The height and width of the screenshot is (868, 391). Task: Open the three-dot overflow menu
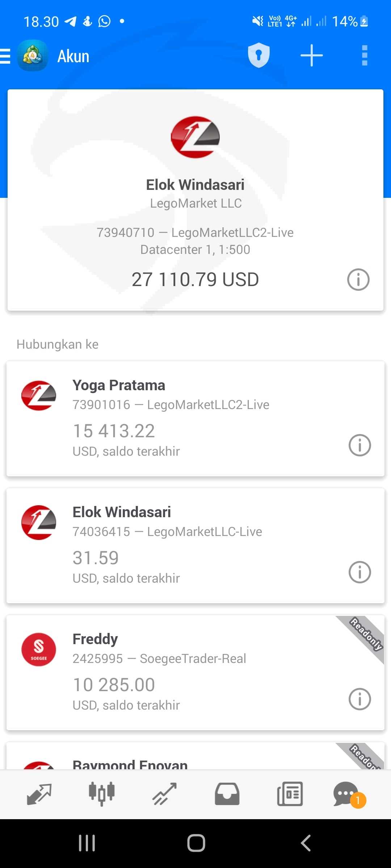(x=365, y=56)
